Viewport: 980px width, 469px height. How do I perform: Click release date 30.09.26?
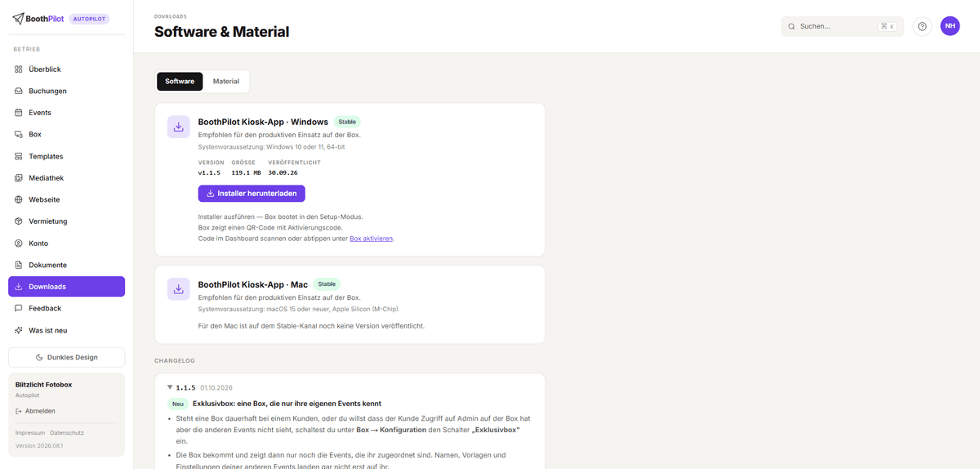[283, 172]
